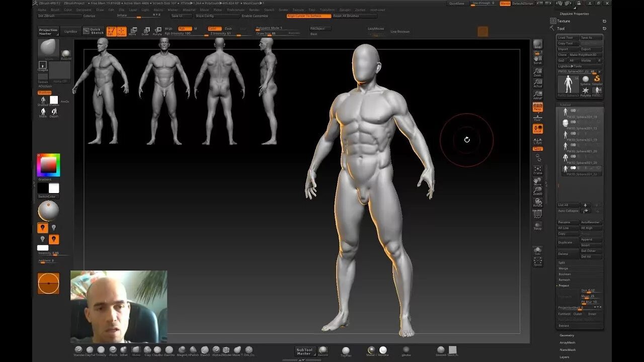
Task: Click the Solo mode icon
Action: pyautogui.click(x=538, y=250)
